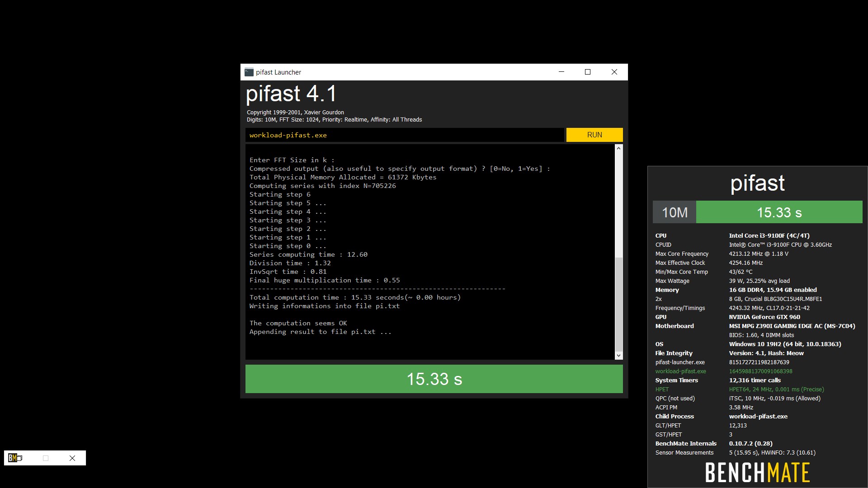The height and width of the screenshot is (488, 868).
Task: Click the green 15.33 s score in BenchMate panel
Action: coord(779,212)
